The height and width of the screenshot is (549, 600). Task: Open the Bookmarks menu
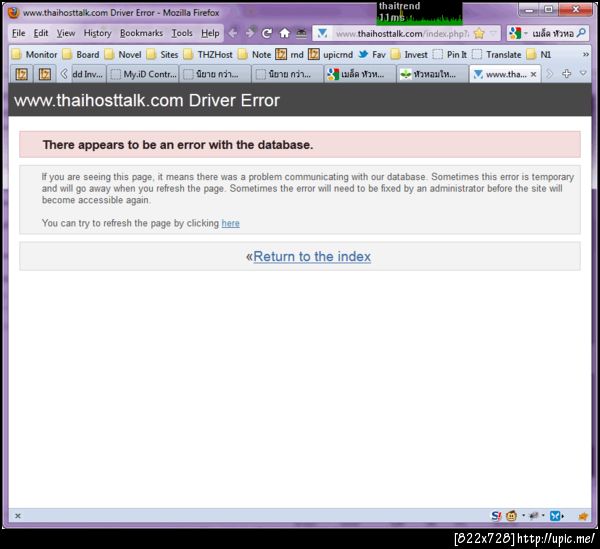click(141, 33)
